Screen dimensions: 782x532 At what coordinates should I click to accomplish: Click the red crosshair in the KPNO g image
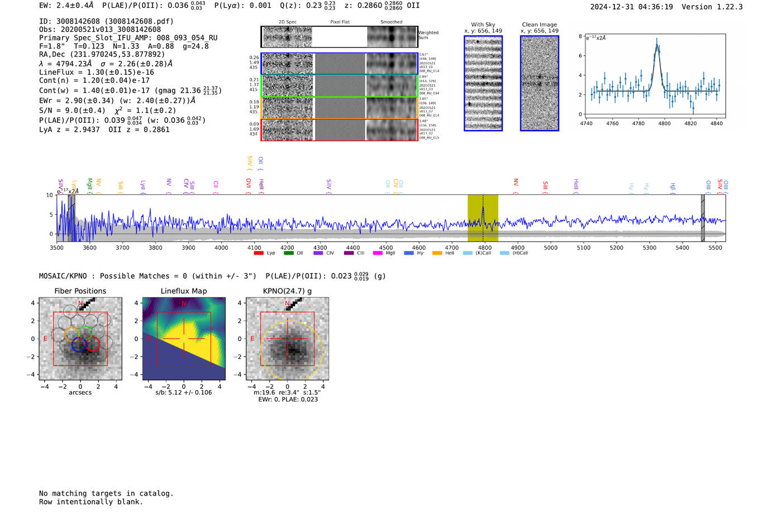(x=287, y=339)
